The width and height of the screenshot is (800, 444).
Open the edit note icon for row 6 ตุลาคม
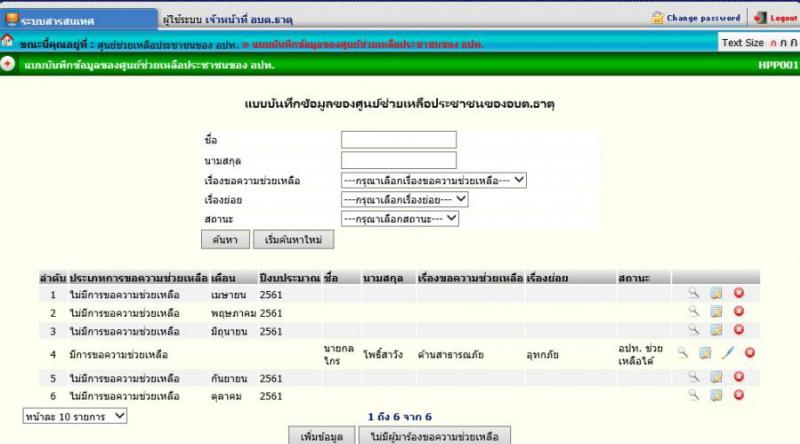(x=716, y=395)
